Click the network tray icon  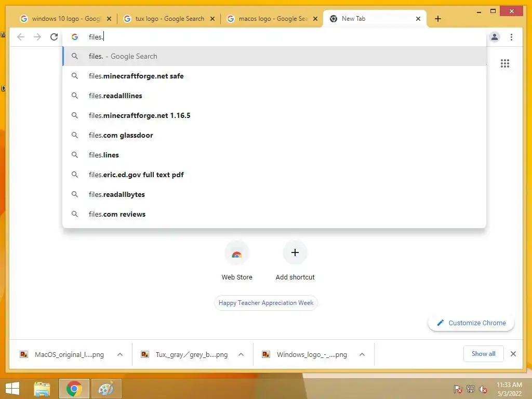tap(471, 389)
